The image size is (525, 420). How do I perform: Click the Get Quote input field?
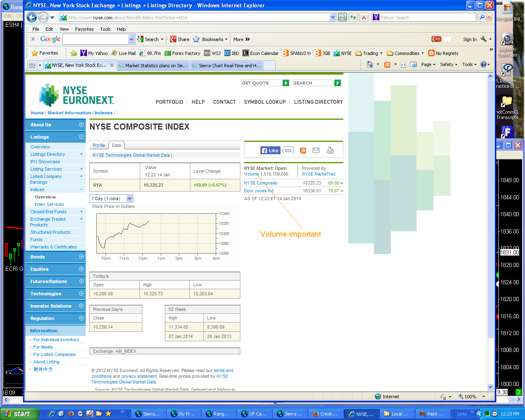pyautogui.click(x=261, y=83)
